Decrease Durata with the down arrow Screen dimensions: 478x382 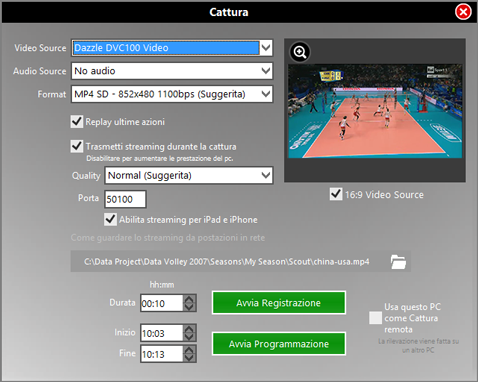(189, 307)
